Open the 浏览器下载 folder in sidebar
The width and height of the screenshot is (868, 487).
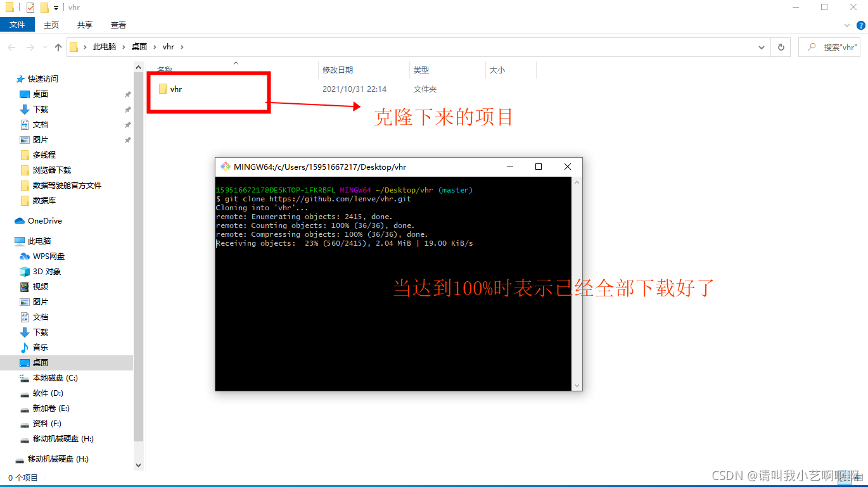52,170
